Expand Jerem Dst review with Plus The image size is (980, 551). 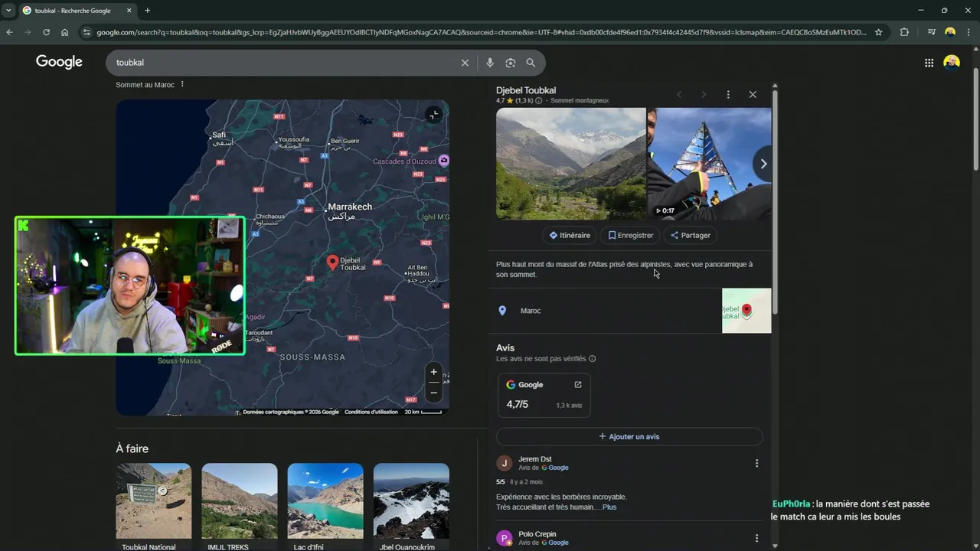pyautogui.click(x=609, y=507)
